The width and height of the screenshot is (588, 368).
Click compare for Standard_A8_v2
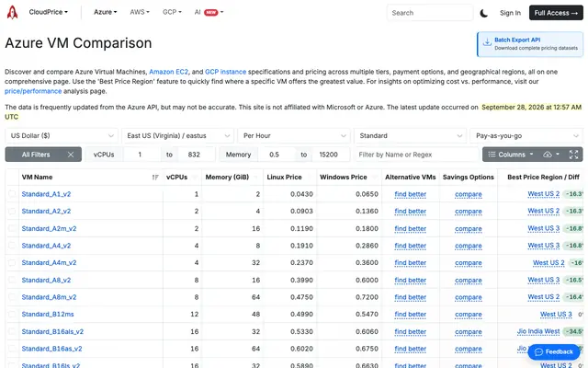[x=468, y=280]
